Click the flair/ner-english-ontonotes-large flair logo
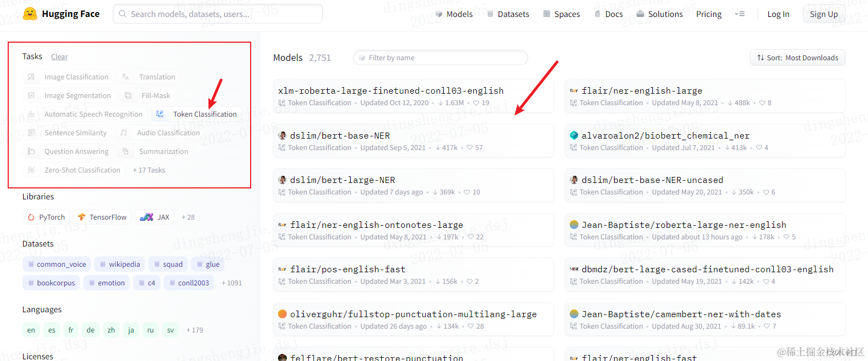Screen dimensions: 868x361 coord(282,225)
